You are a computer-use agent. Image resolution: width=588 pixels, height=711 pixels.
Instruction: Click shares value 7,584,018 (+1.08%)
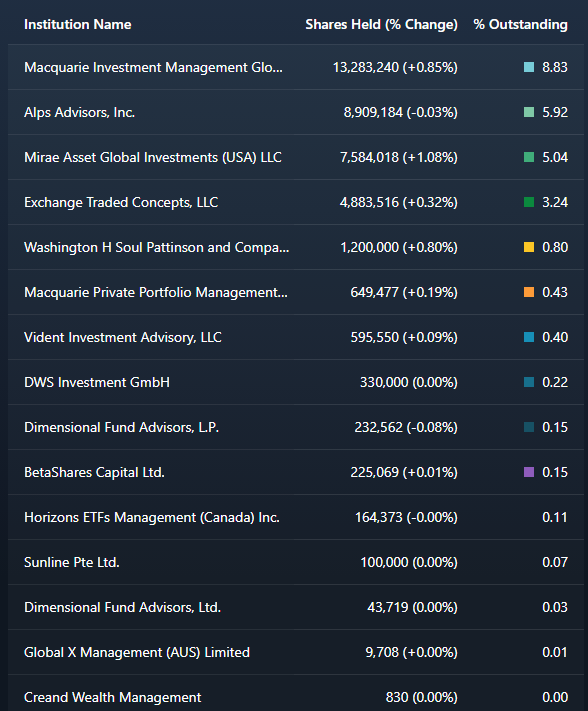[x=399, y=157]
